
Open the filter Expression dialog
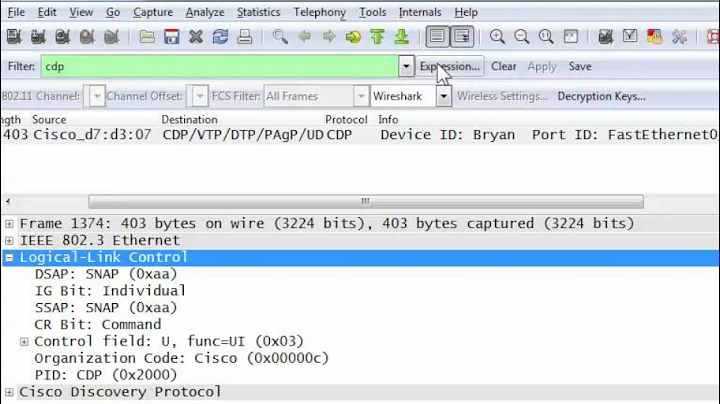(x=450, y=67)
